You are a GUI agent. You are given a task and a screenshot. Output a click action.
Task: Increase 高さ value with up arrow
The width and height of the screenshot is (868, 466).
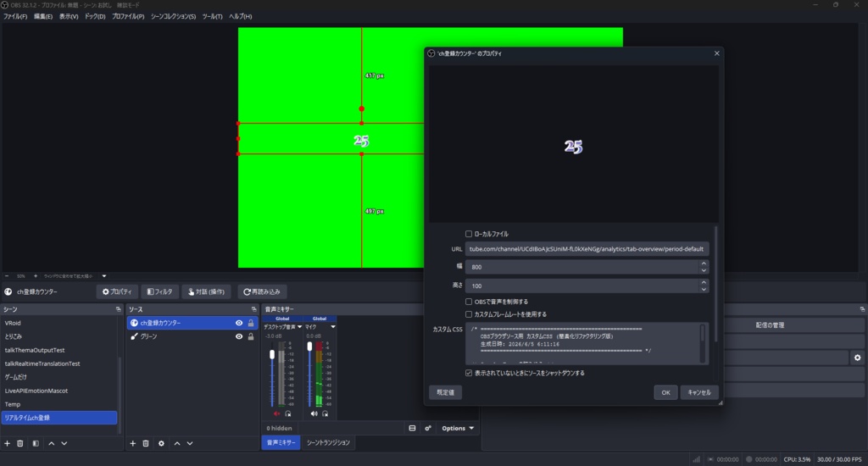pyautogui.click(x=704, y=283)
